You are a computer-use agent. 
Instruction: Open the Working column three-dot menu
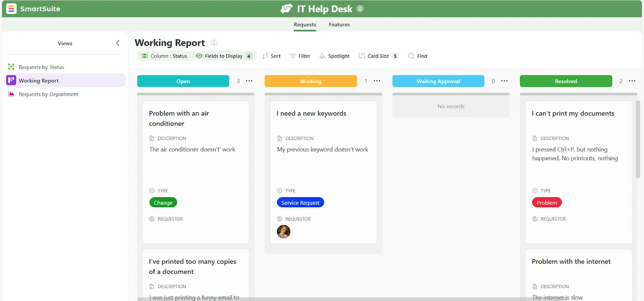tap(377, 81)
